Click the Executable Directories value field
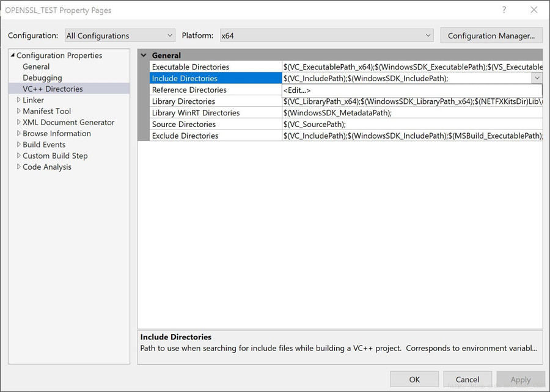This screenshot has width=550, height=392. coord(413,67)
